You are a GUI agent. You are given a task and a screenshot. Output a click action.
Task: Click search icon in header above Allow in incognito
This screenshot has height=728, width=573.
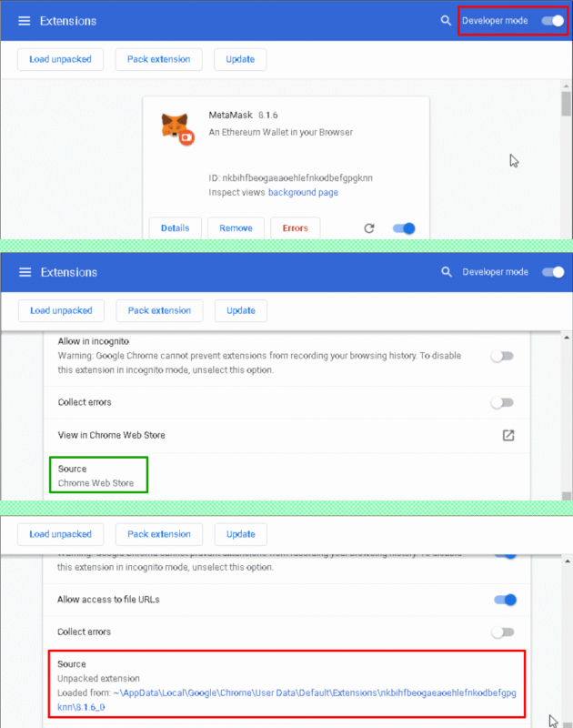tap(446, 272)
